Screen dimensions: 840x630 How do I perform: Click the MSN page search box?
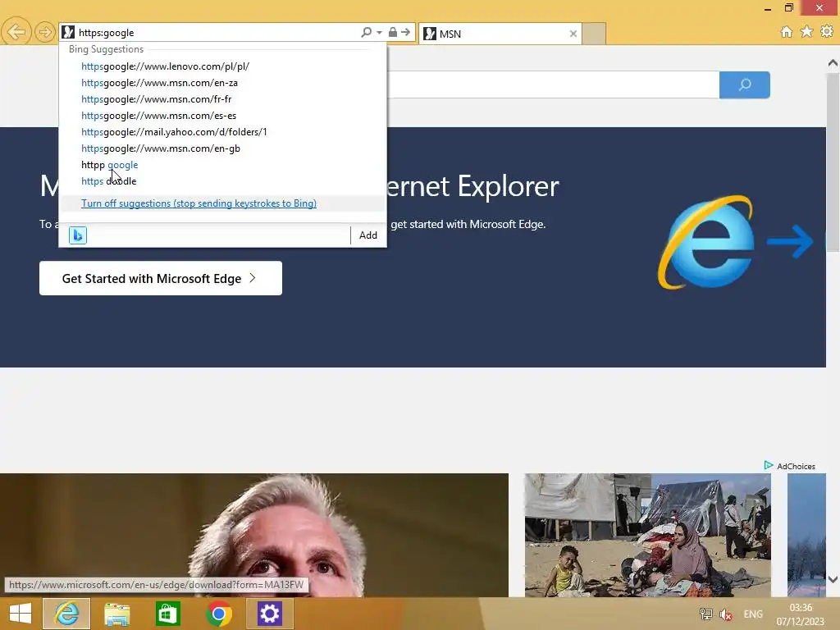[x=553, y=84]
